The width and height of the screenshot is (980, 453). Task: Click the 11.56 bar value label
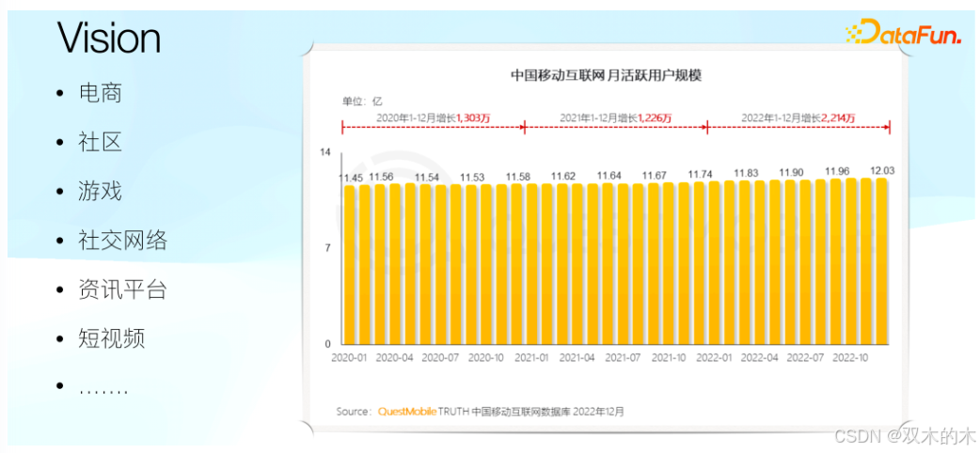pyautogui.click(x=381, y=178)
